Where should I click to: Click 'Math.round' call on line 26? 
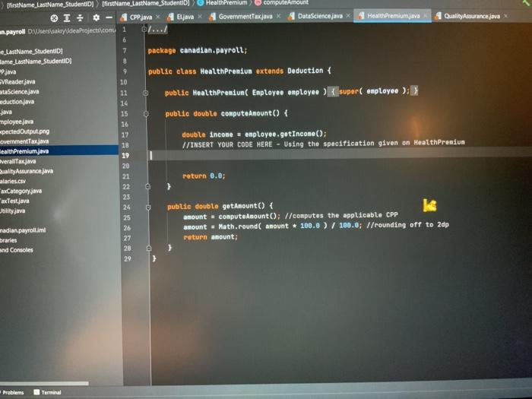(x=237, y=226)
